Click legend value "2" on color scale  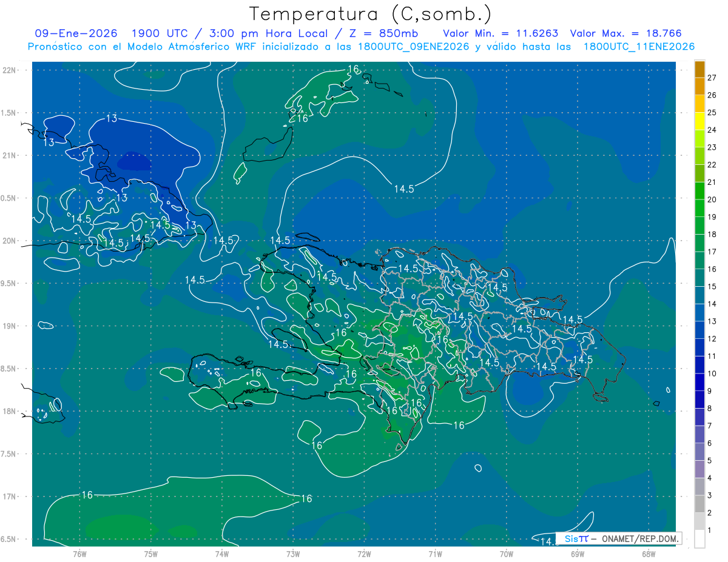710,513
